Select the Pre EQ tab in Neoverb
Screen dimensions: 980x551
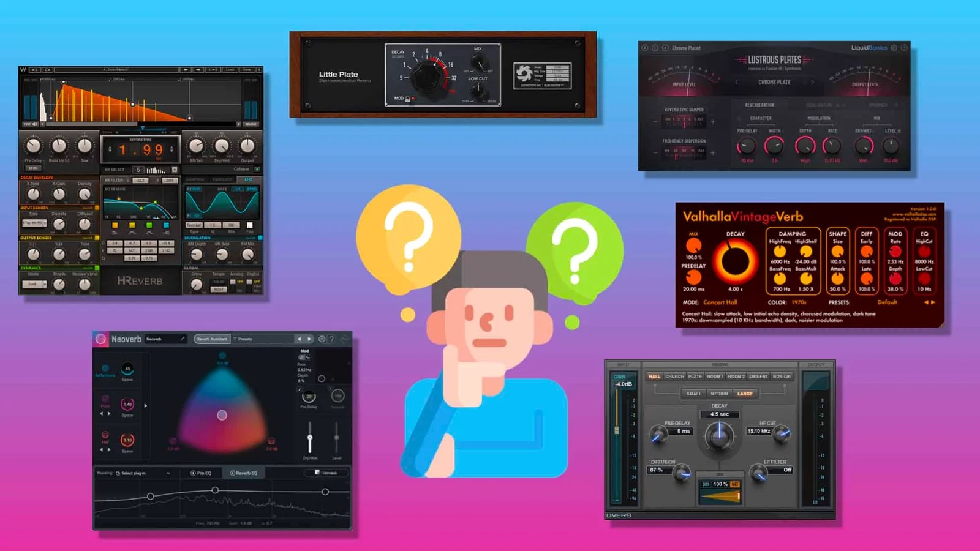tap(202, 474)
